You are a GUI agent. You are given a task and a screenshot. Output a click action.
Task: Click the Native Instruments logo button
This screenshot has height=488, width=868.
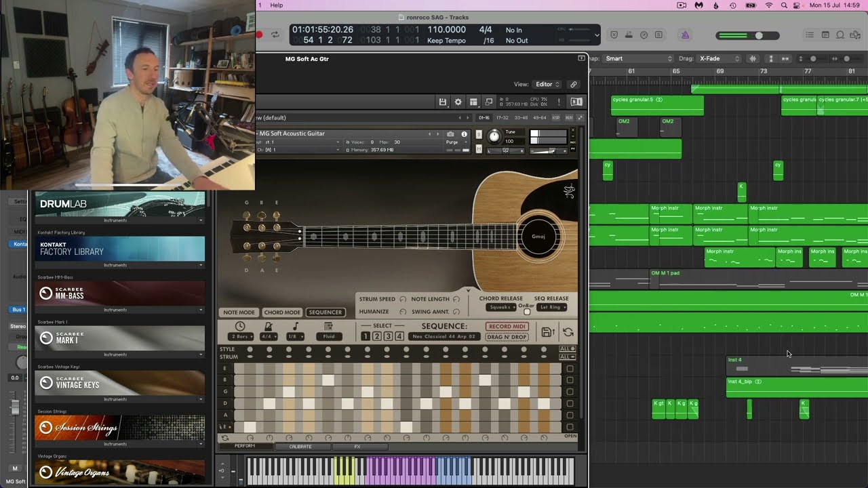click(576, 102)
